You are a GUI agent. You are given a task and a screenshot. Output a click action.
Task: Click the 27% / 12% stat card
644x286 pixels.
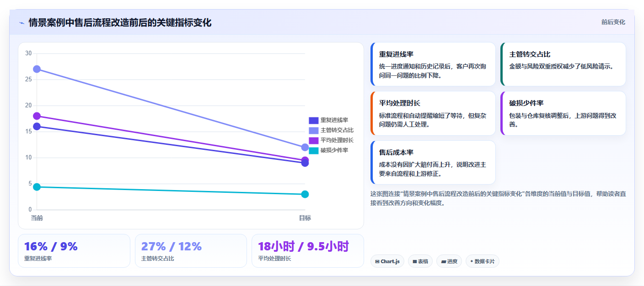(191, 251)
